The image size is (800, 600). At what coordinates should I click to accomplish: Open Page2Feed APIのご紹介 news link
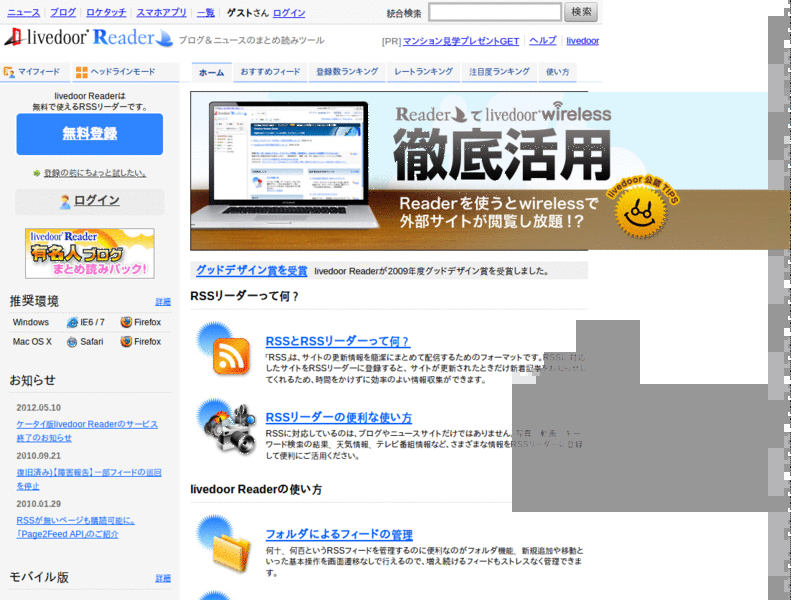coord(76,527)
